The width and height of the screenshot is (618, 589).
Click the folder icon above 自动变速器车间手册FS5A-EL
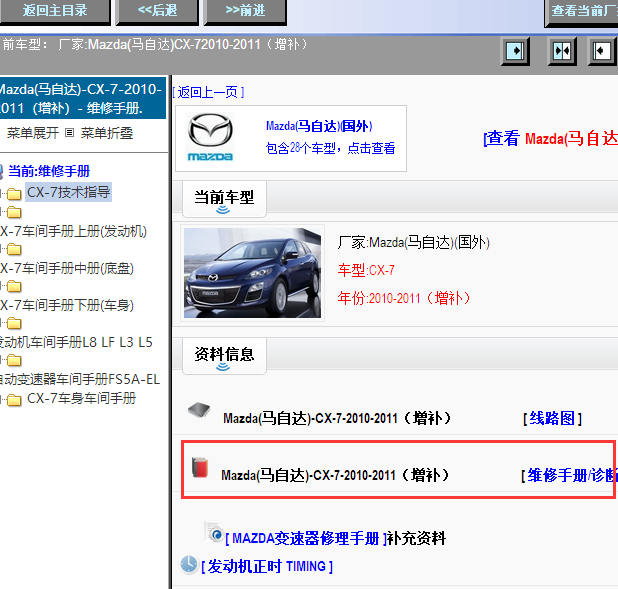(x=14, y=360)
